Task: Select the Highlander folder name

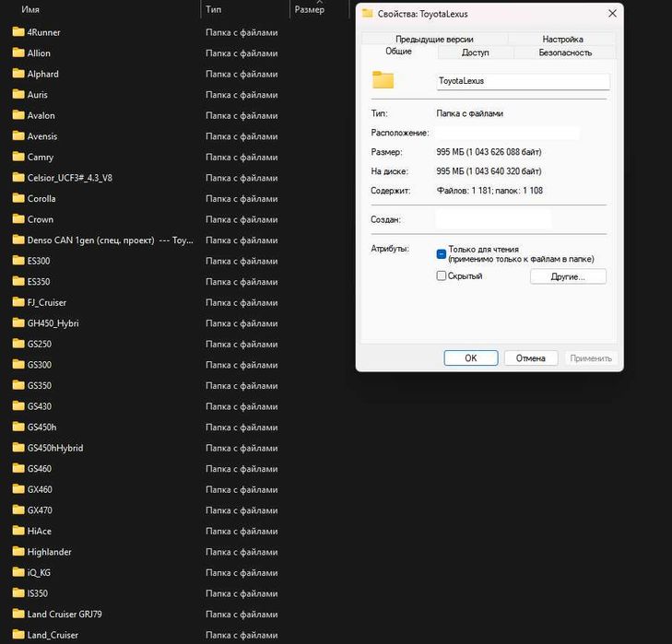Action: pos(49,552)
